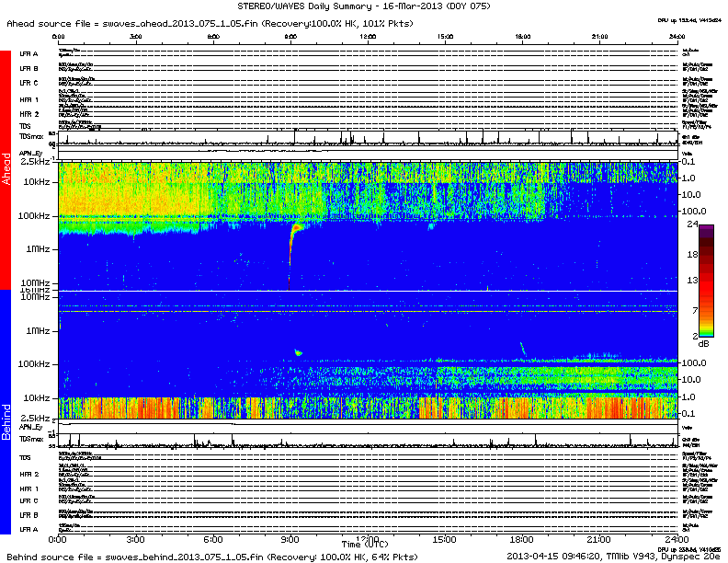This screenshot has height=563, width=728.
Task: Click the 100kHz frequency tick in Ahead panel
Action: click(x=37, y=214)
